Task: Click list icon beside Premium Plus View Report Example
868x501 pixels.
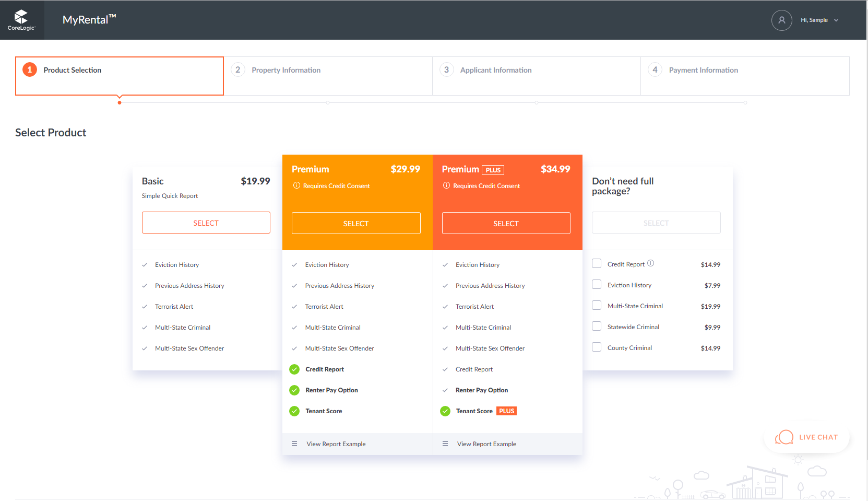Action: [445, 444]
